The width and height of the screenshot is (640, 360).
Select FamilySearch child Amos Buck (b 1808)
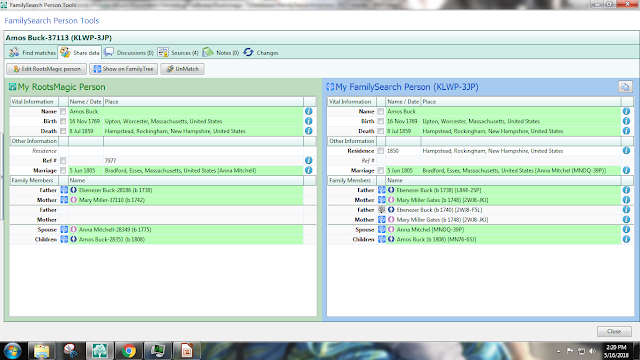pyautogui.click(x=436, y=239)
